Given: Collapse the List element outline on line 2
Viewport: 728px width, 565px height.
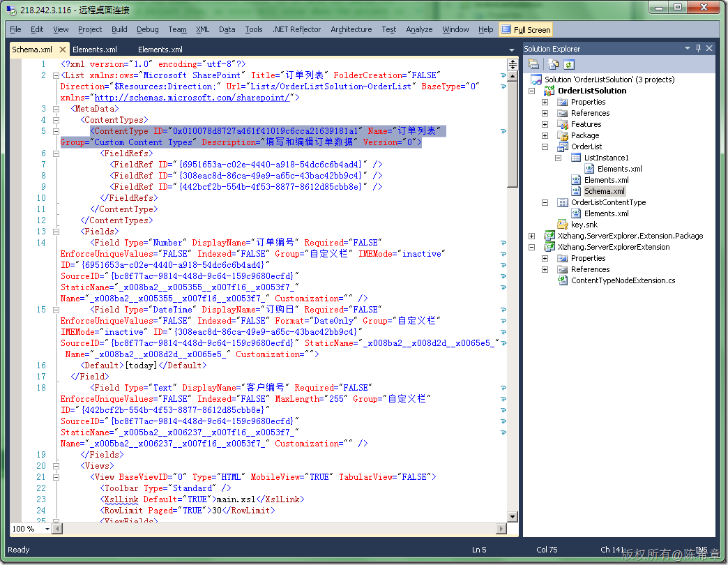Looking at the screenshot, I should [56, 75].
